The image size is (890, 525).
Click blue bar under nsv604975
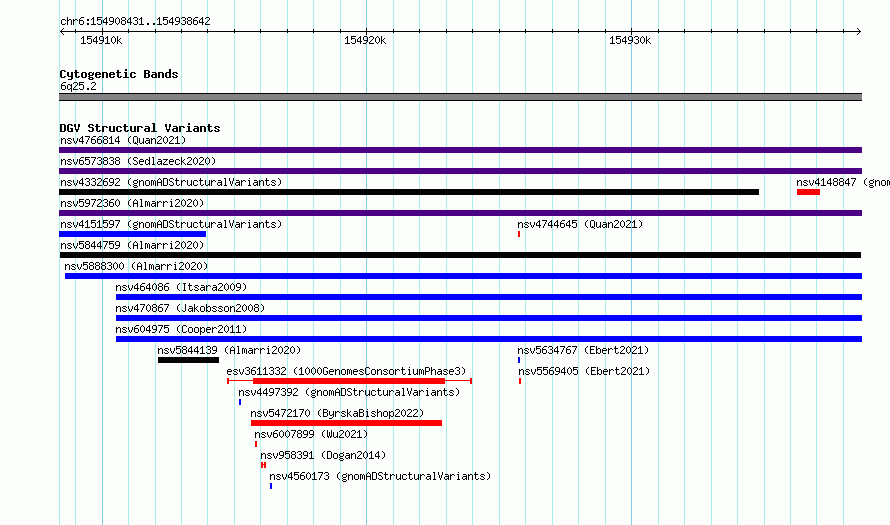[x=489, y=339]
